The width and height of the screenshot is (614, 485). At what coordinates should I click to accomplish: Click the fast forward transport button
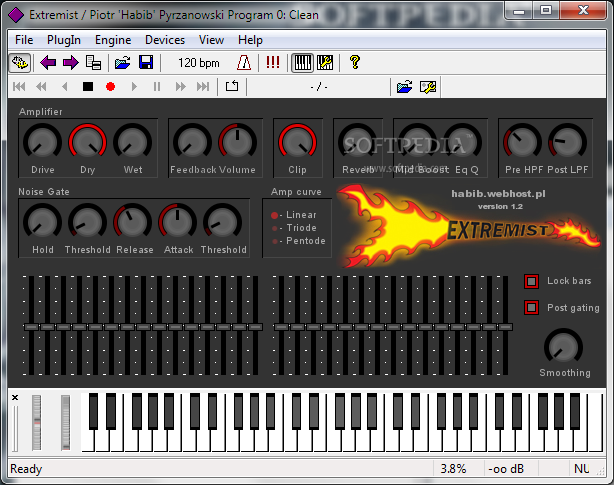[181, 87]
